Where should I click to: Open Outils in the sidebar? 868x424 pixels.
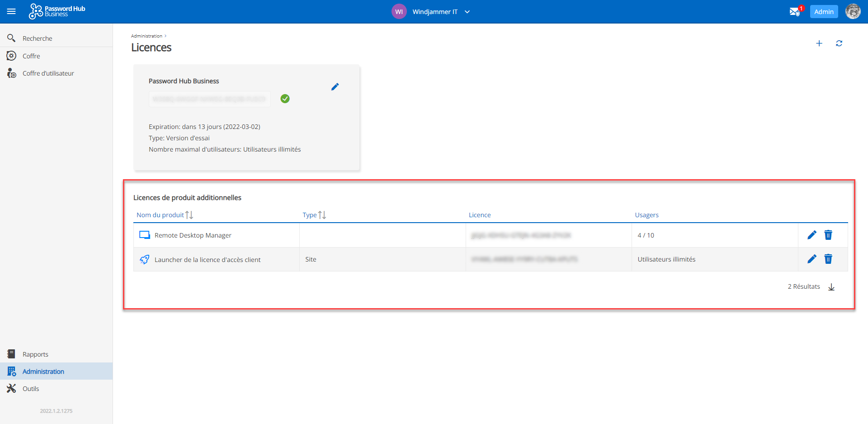tap(31, 389)
